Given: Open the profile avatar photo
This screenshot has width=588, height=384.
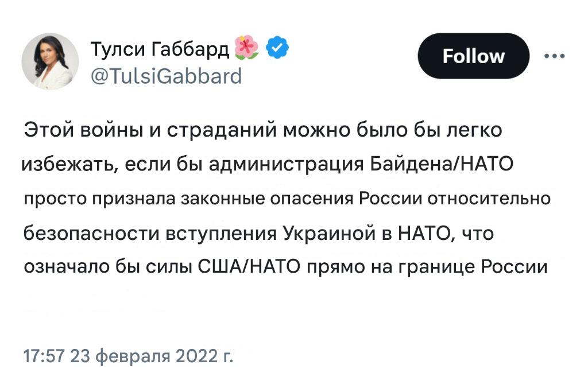Looking at the screenshot, I should coord(50,61).
